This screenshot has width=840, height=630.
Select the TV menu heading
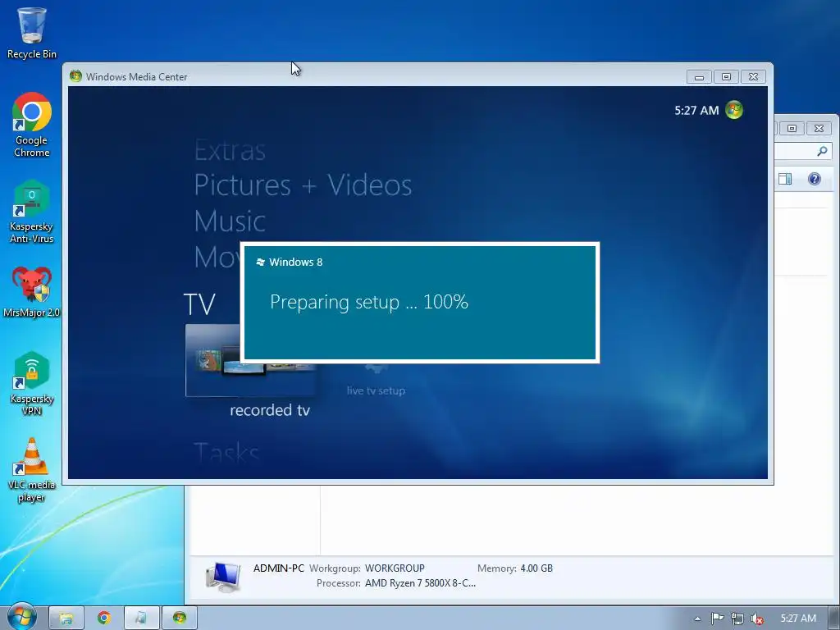pyautogui.click(x=199, y=304)
